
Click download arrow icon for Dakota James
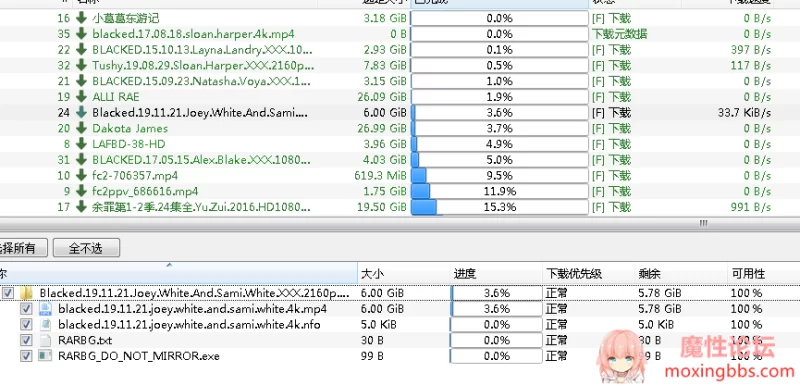(x=81, y=128)
